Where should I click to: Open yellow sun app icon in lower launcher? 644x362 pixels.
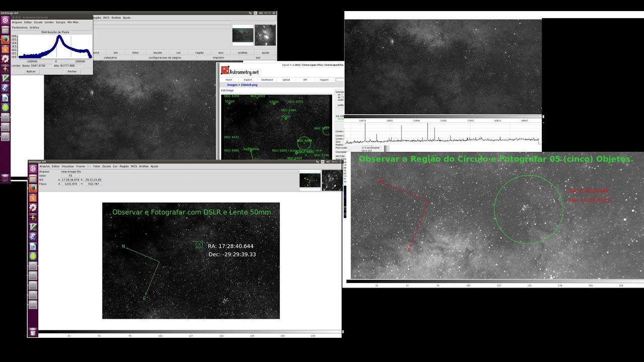[33, 256]
